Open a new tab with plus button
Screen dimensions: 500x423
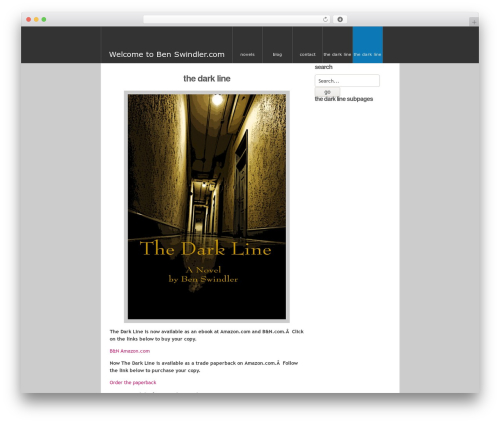tap(474, 22)
